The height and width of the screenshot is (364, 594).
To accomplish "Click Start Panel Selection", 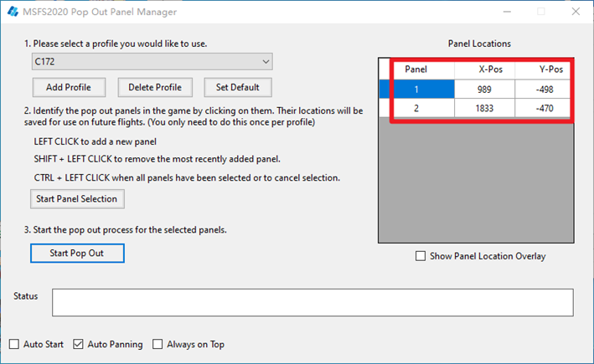I will pyautogui.click(x=77, y=199).
